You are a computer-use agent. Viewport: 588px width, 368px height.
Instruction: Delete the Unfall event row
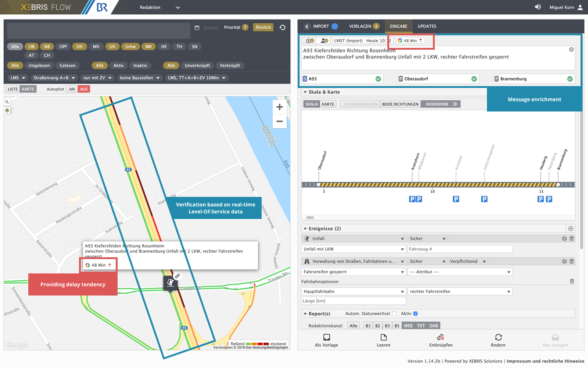click(571, 239)
